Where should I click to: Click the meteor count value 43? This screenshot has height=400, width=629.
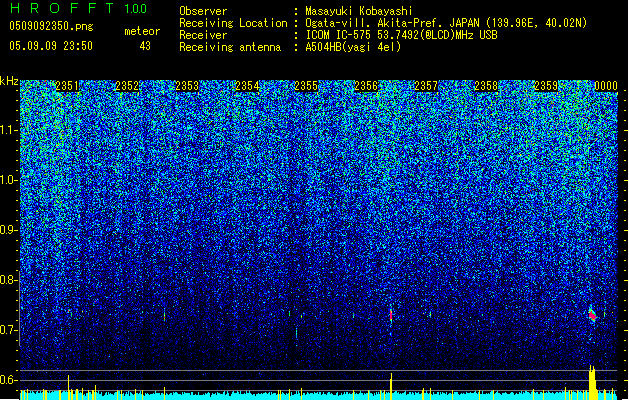click(x=145, y=46)
